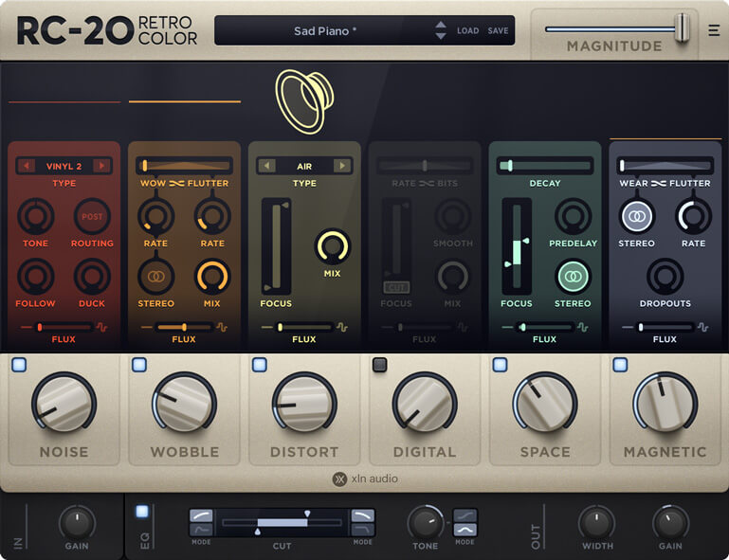Click the Distort MIX knob
The width and height of the screenshot is (729, 560).
tap(333, 246)
